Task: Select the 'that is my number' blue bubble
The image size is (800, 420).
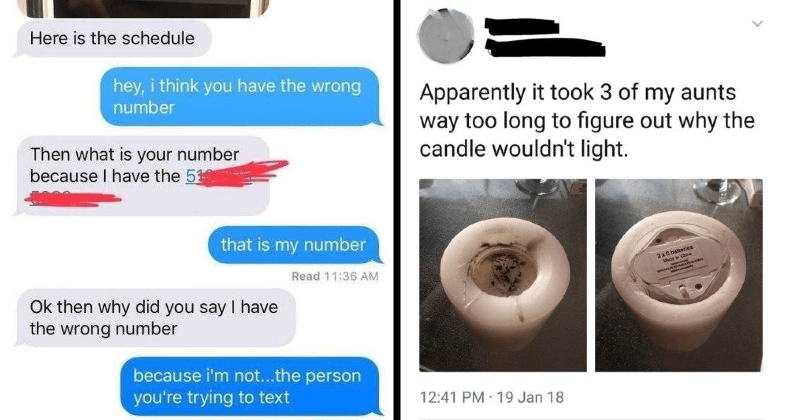Action: 294,245
